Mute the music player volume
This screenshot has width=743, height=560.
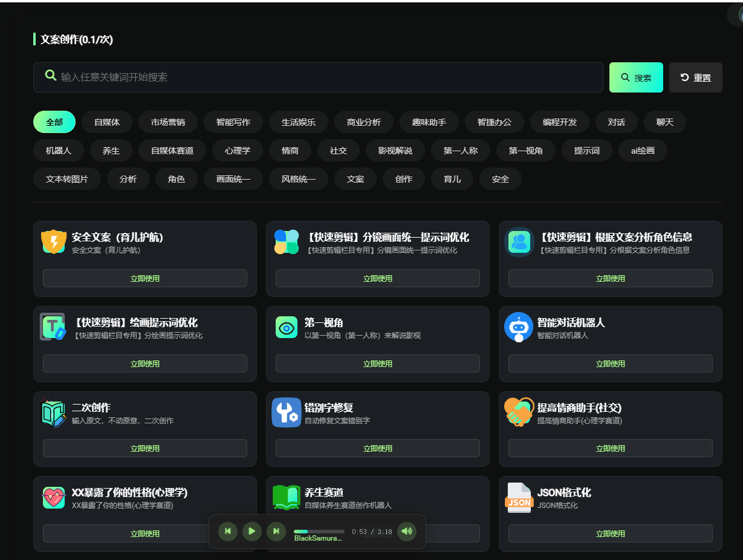pos(407,532)
